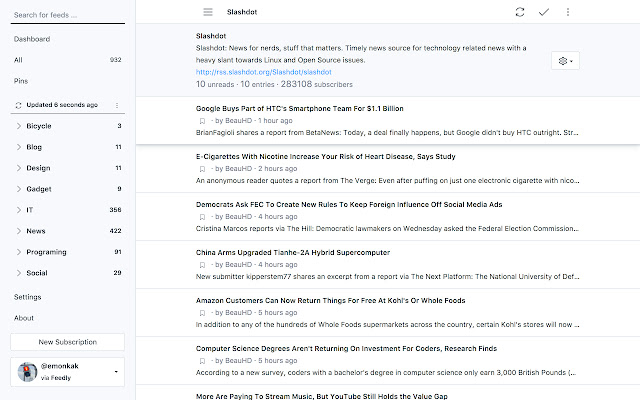
Task: Mark all as read with checkmark icon
Action: click(x=543, y=12)
